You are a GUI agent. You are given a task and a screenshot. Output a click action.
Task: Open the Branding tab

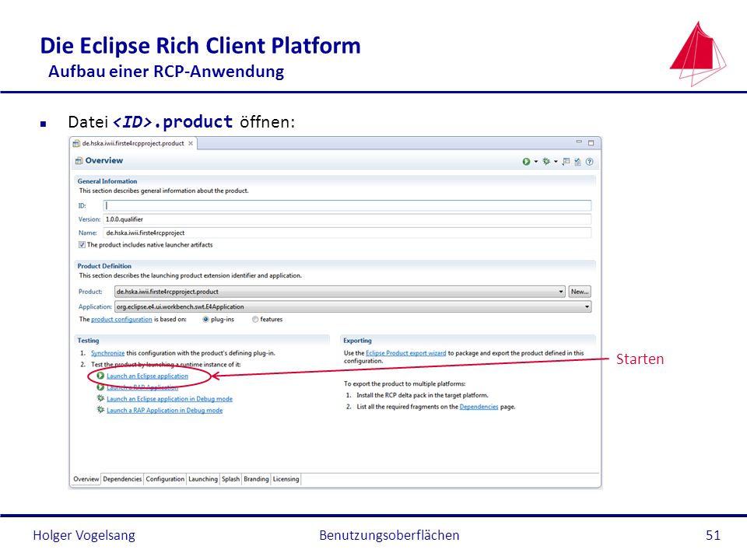(x=256, y=479)
